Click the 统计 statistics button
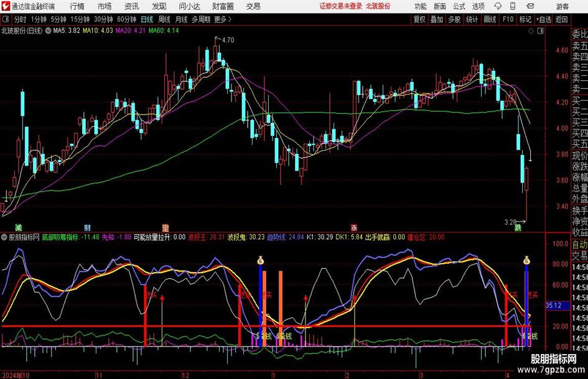Image resolution: width=588 pixels, height=379 pixels. click(472, 19)
